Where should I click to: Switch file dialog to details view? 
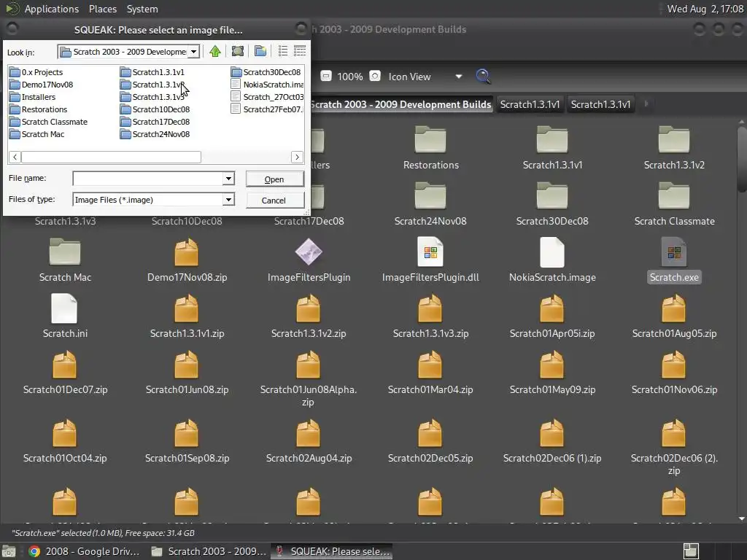point(300,51)
